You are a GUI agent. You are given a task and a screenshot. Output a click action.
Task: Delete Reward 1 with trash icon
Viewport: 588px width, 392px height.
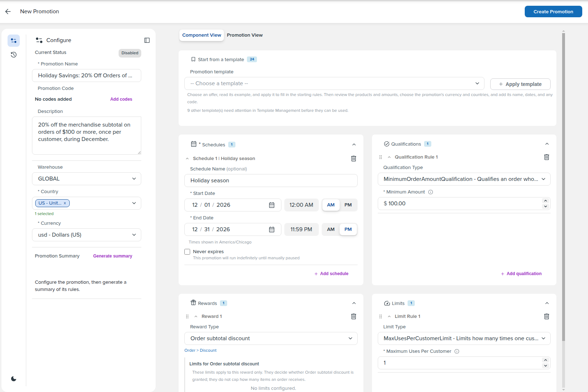coord(354,316)
